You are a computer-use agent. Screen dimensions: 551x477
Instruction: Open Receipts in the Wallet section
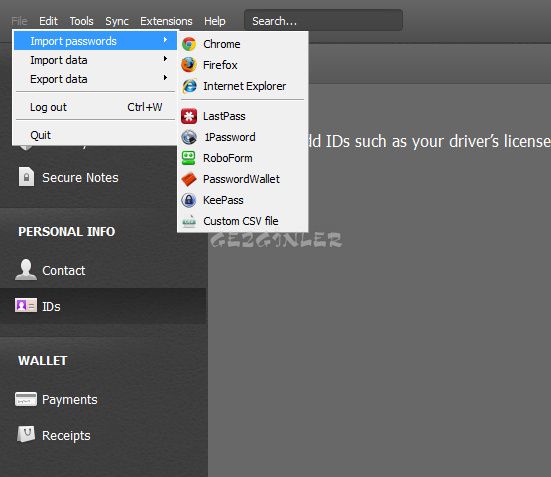pos(104,435)
